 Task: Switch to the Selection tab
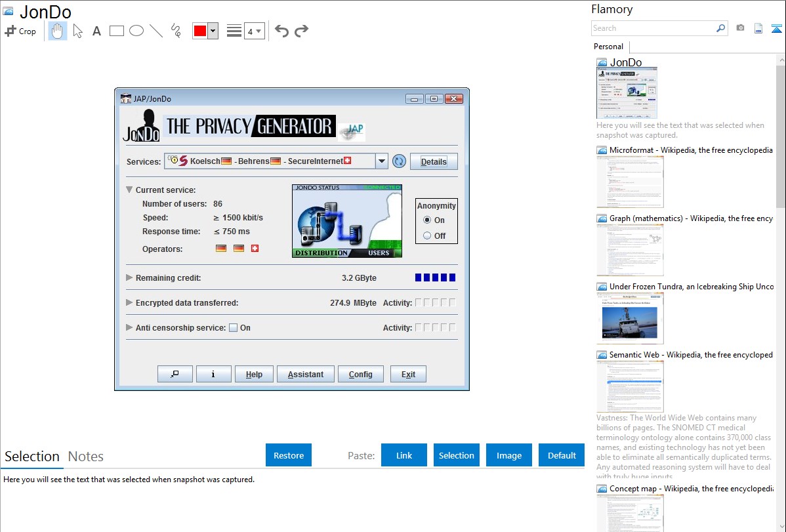pos(32,457)
